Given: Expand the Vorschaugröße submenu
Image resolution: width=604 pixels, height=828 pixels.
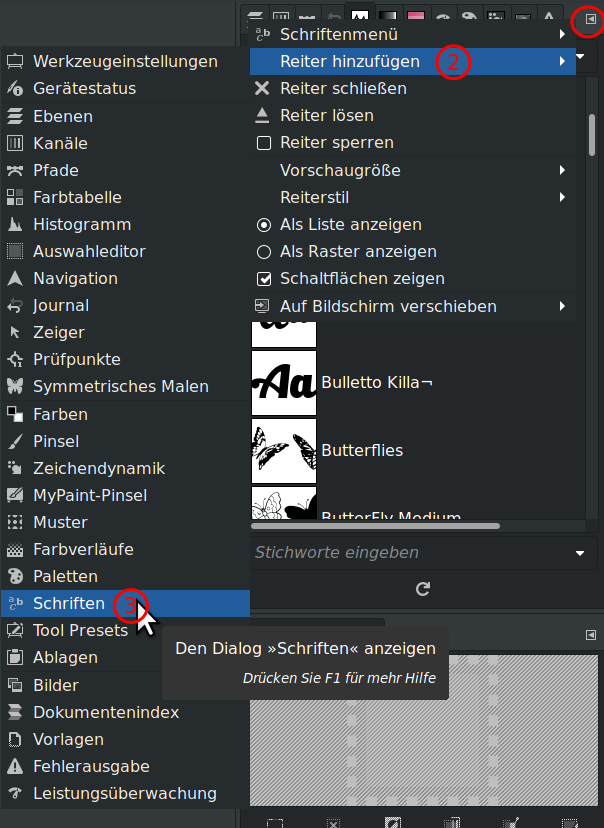Looking at the screenshot, I should (x=412, y=170).
